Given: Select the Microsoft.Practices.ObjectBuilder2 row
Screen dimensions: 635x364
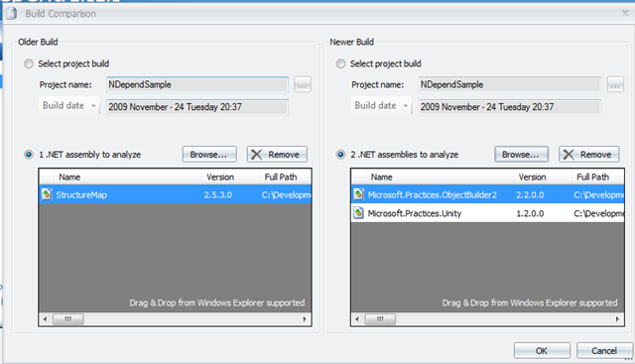Looking at the screenshot, I should pyautogui.click(x=487, y=194).
